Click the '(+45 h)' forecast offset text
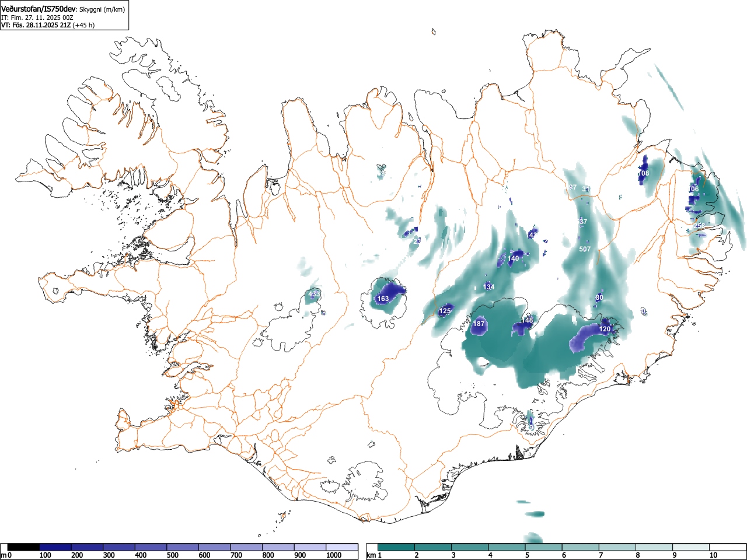Viewport: 747px width, 560px height. point(83,25)
